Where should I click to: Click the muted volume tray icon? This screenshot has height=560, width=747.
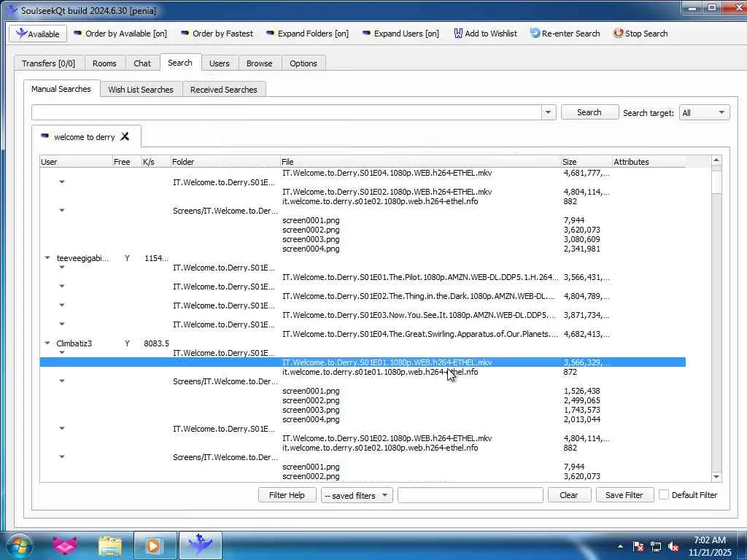click(x=673, y=546)
